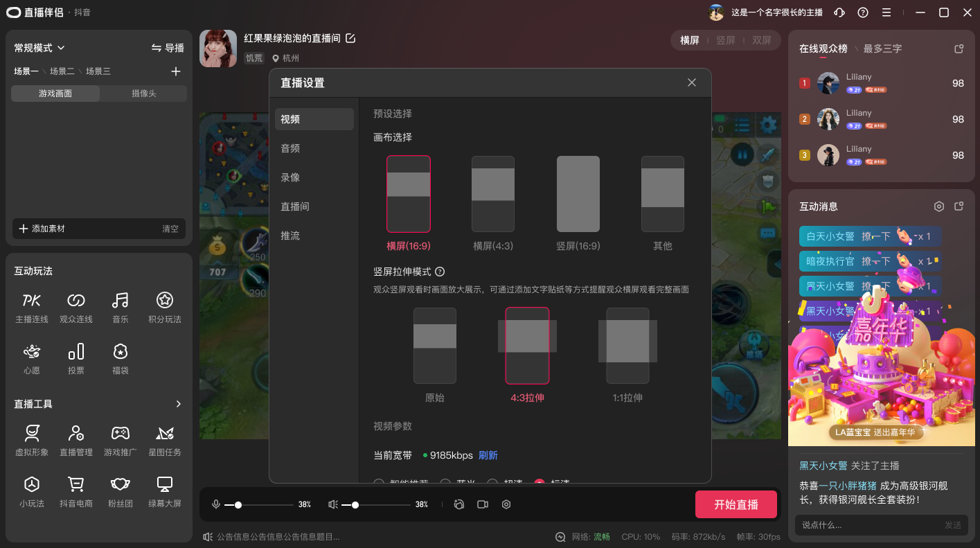Adjust the microphone volume slider
This screenshot has height=548, width=980.
[259, 505]
